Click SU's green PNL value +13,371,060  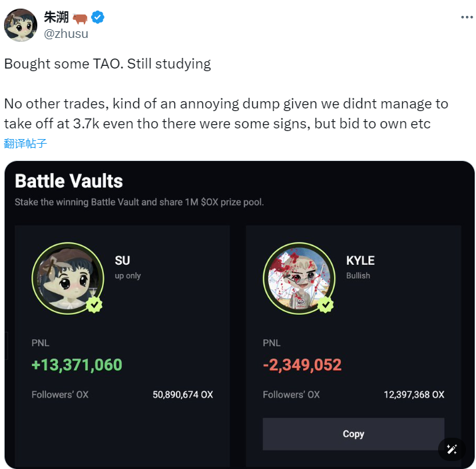tap(77, 365)
